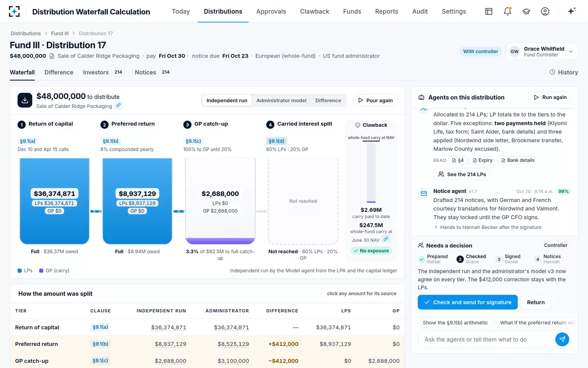Switch to Administrator model view
Viewport: 588px width, 368px height.
281,101
